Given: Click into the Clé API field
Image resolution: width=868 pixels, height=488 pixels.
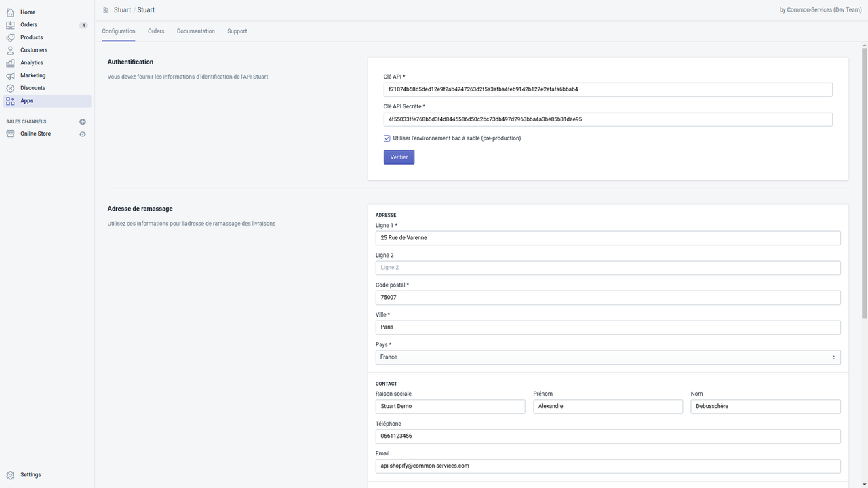Looking at the screenshot, I should [x=608, y=89].
